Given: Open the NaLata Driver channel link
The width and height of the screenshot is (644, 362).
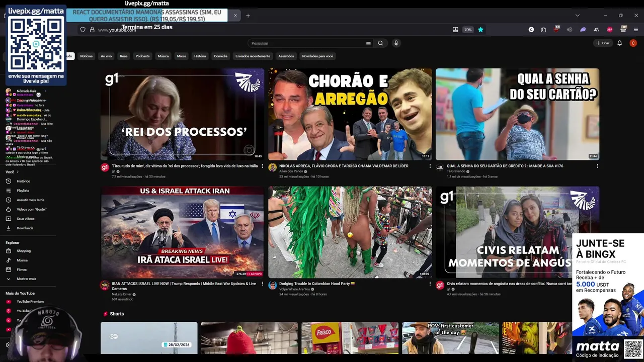Looking at the screenshot, I should pos(122,294).
